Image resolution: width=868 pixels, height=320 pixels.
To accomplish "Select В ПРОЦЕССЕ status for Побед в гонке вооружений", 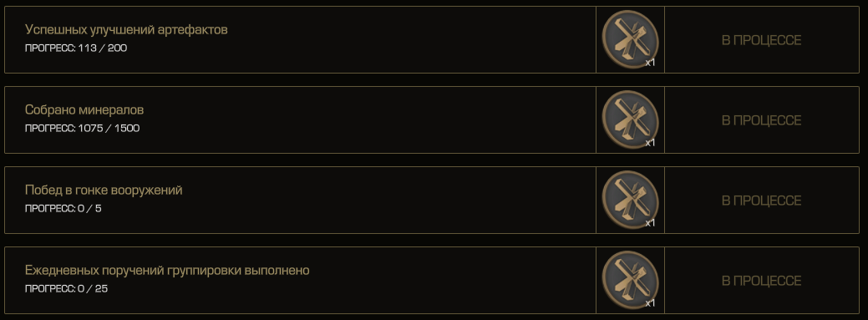I will (x=761, y=201).
